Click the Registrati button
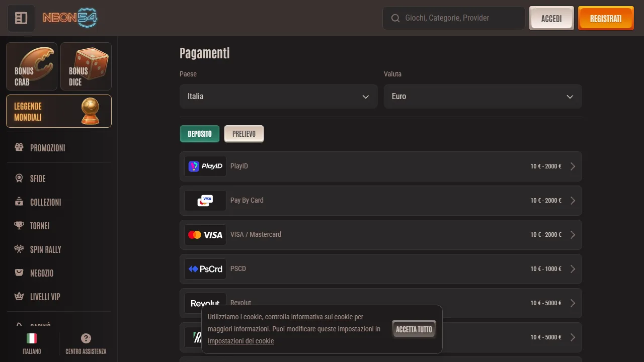 (606, 18)
